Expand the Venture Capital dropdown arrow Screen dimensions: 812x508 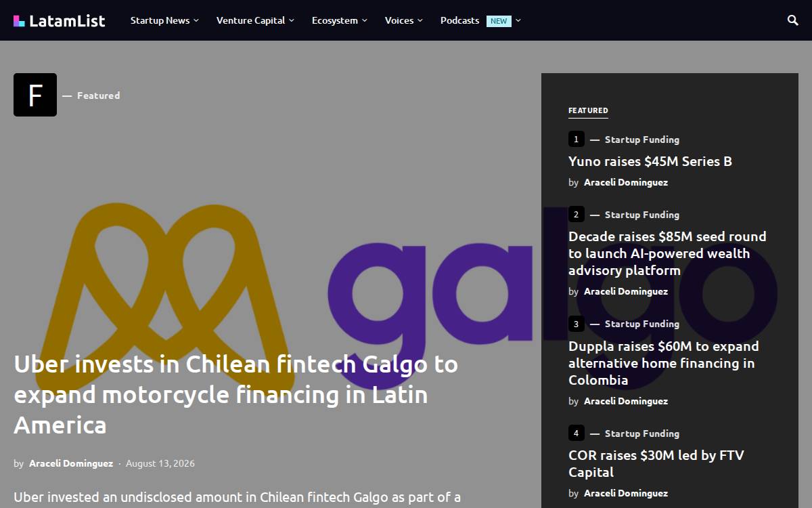pyautogui.click(x=292, y=21)
